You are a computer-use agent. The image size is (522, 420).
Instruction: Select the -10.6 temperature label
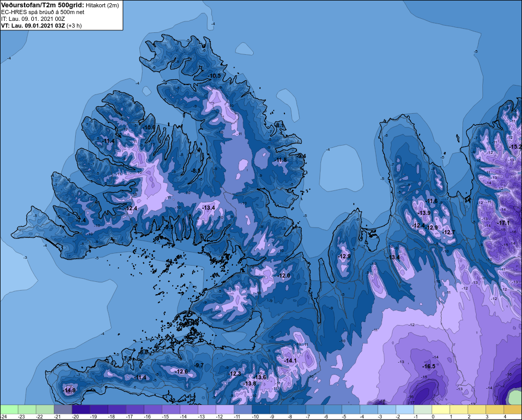(x=149, y=127)
